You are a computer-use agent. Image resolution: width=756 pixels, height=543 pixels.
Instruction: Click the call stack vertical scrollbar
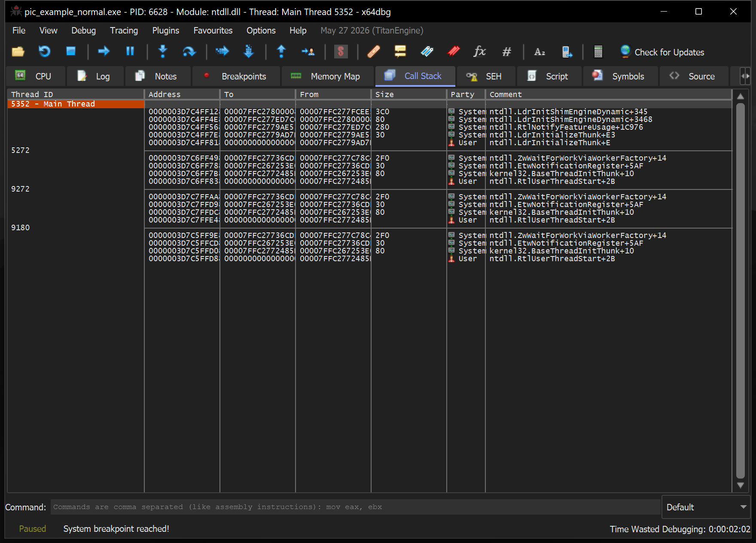click(x=741, y=291)
